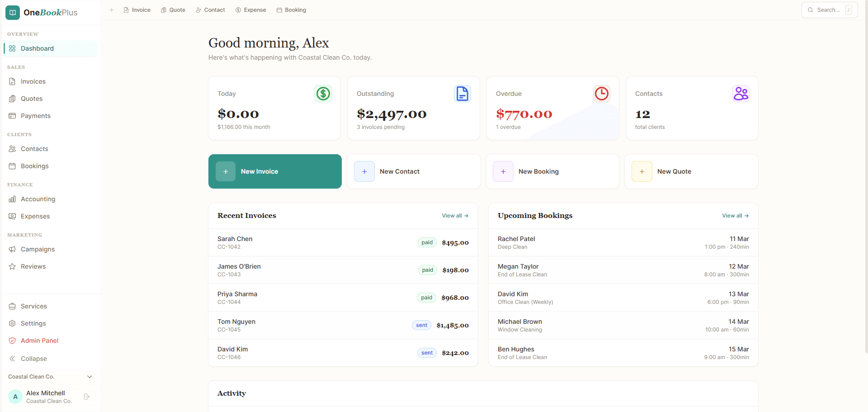The width and height of the screenshot is (868, 412).
Task: Click the Expenses sidebar icon
Action: tap(12, 216)
